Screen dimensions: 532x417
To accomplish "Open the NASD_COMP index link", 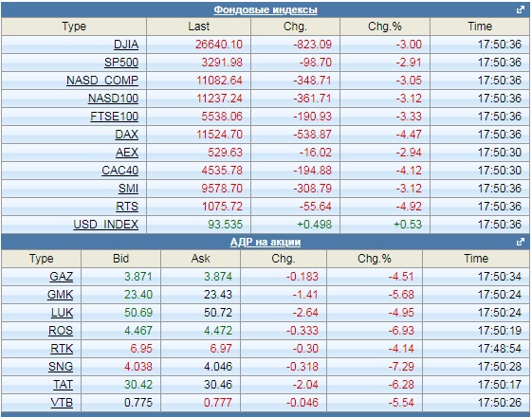I will point(102,81).
